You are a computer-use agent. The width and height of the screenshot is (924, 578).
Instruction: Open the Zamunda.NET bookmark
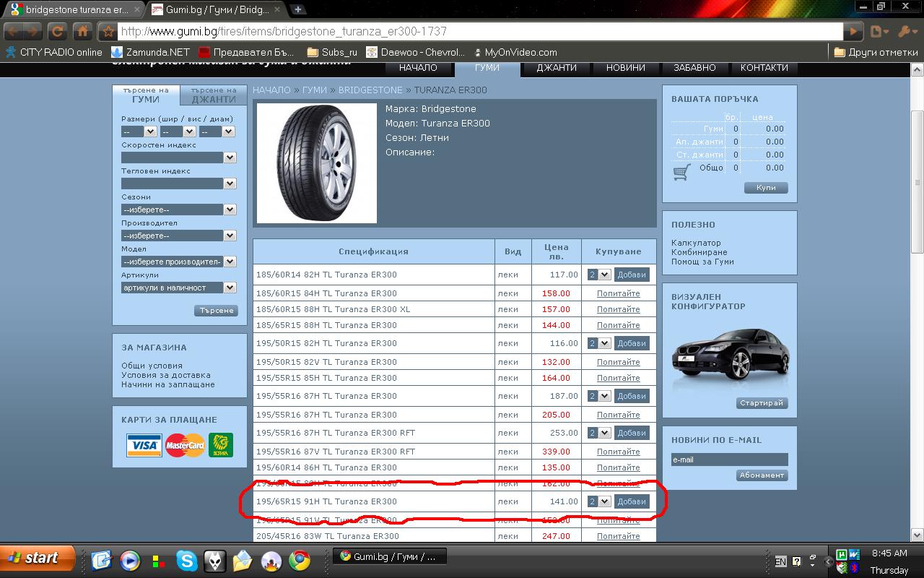150,52
